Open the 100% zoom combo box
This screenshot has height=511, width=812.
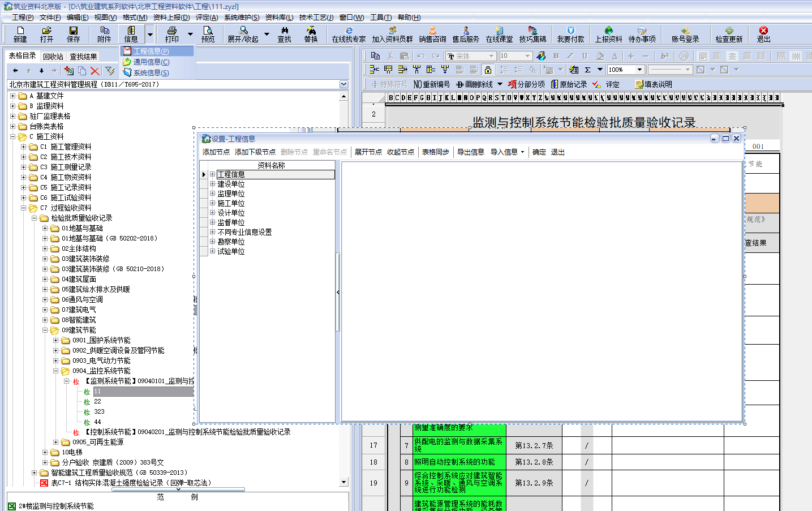[625, 70]
